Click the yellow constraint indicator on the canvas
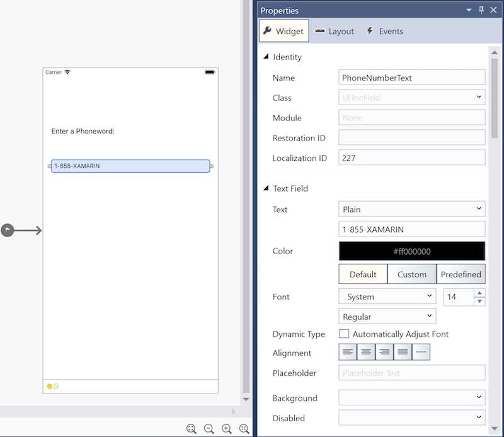The height and width of the screenshot is (437, 504). click(x=49, y=386)
